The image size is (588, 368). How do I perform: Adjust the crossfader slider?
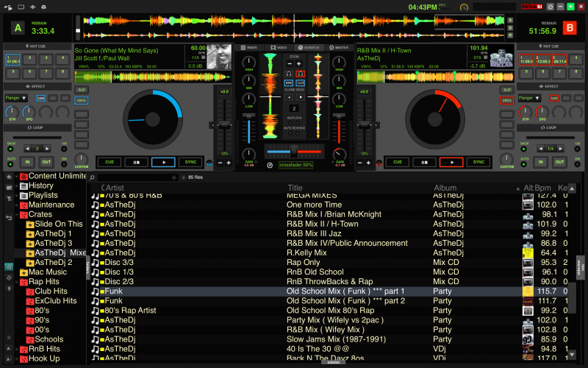[x=295, y=152]
